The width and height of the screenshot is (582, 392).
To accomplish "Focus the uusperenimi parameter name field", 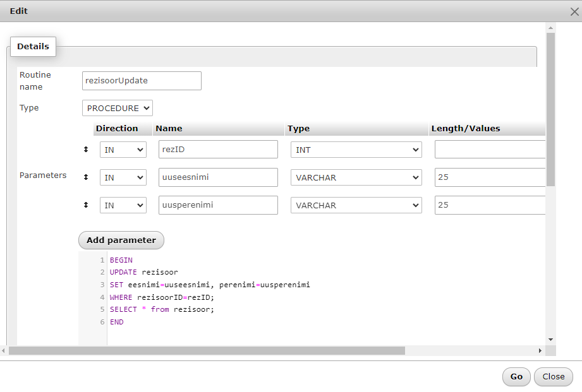I will [218, 205].
